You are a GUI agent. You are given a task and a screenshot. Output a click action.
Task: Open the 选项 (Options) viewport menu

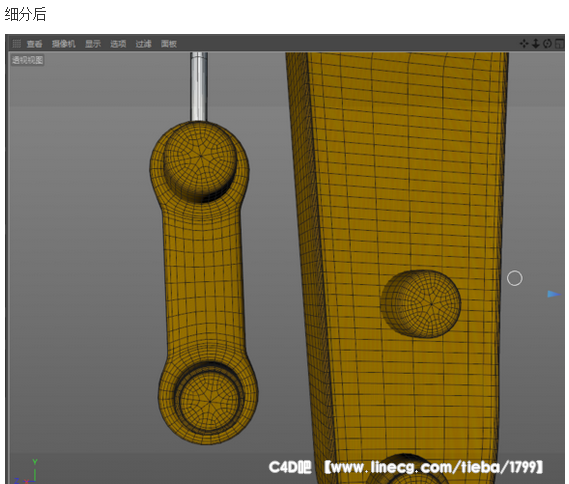(x=118, y=44)
